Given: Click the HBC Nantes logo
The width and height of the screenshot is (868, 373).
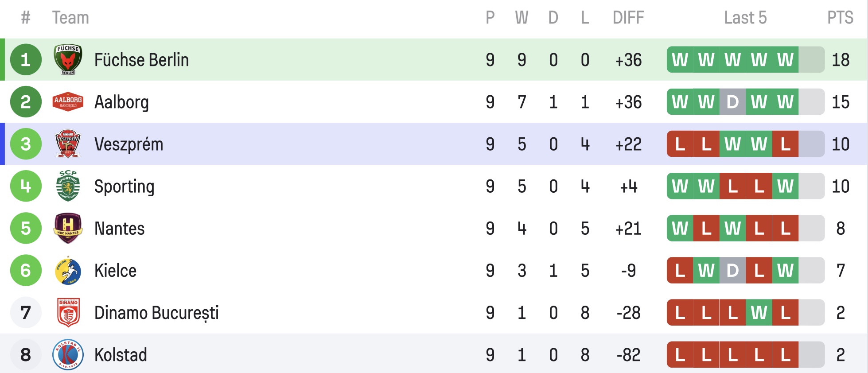Looking at the screenshot, I should (68, 228).
